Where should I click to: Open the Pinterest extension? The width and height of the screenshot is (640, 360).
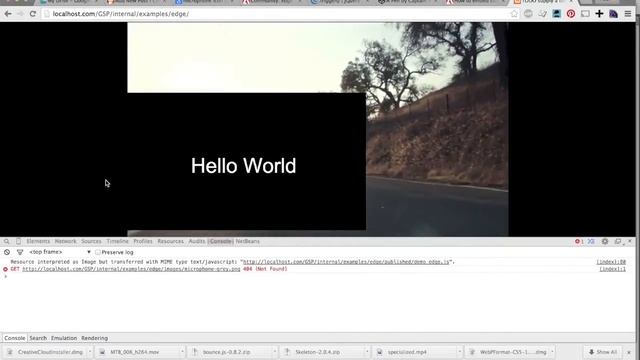(x=571, y=14)
